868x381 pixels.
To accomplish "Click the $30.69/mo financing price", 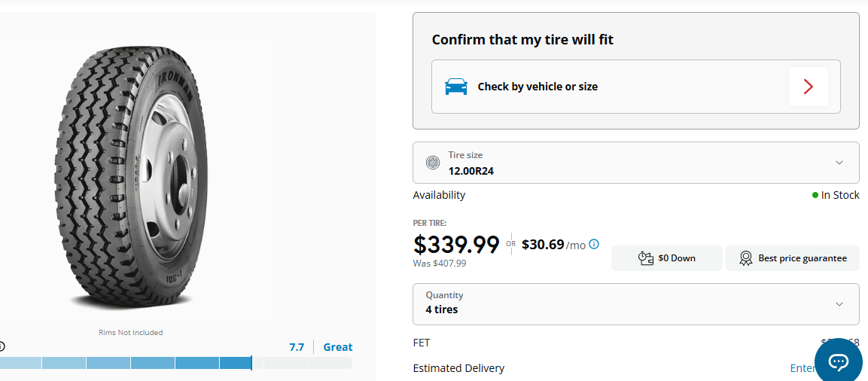I will (x=553, y=244).
